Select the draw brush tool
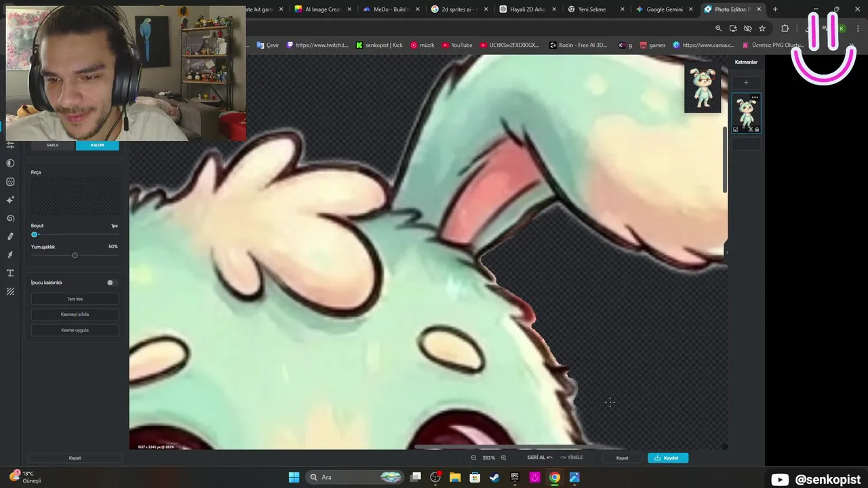Screen dimensions: 868x488 (10, 255)
